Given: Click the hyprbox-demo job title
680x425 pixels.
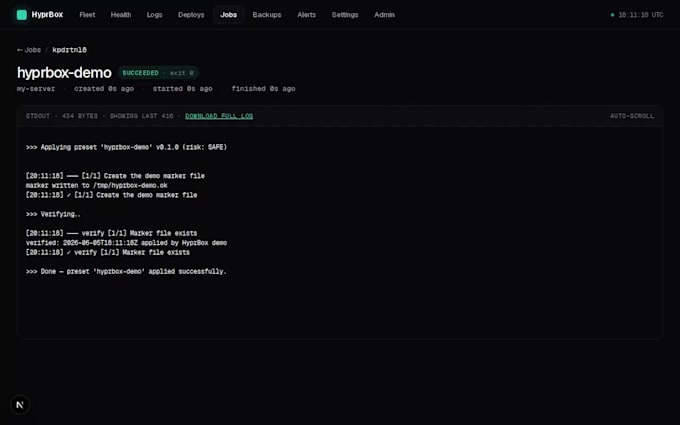Looking at the screenshot, I should pyautogui.click(x=64, y=72).
